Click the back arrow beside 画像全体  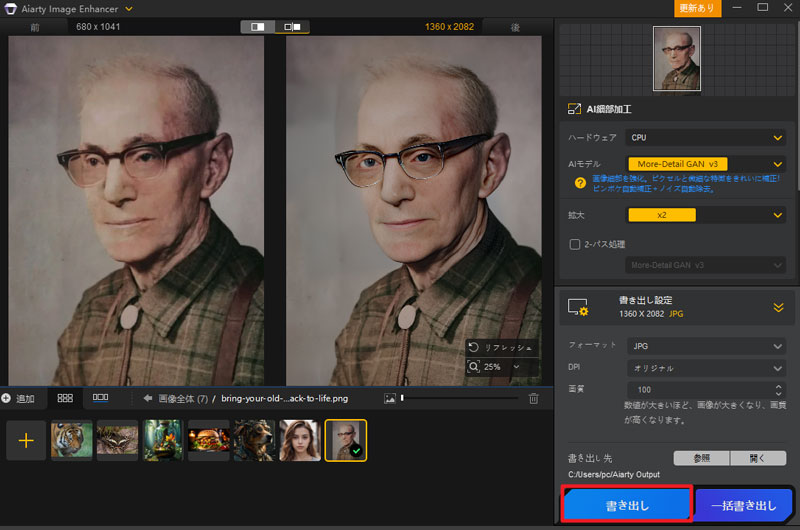coord(147,398)
